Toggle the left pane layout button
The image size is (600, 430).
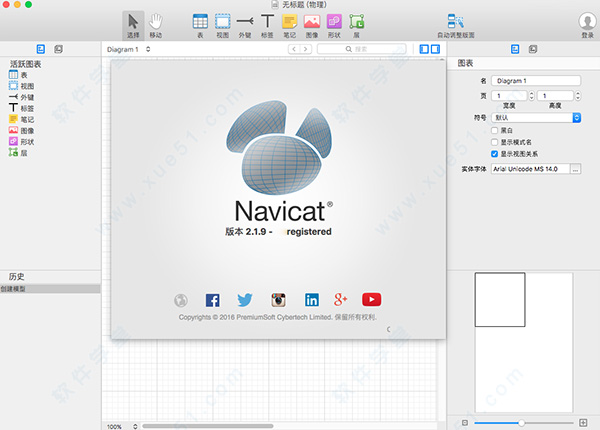coord(424,49)
